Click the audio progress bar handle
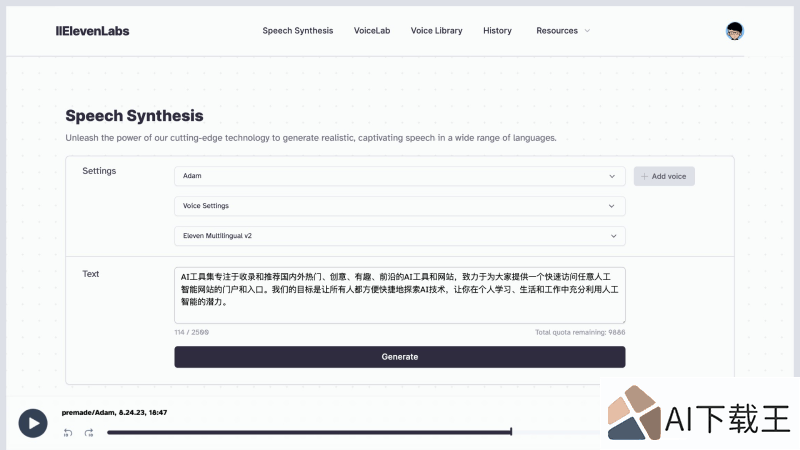The height and width of the screenshot is (450, 800). [511, 432]
